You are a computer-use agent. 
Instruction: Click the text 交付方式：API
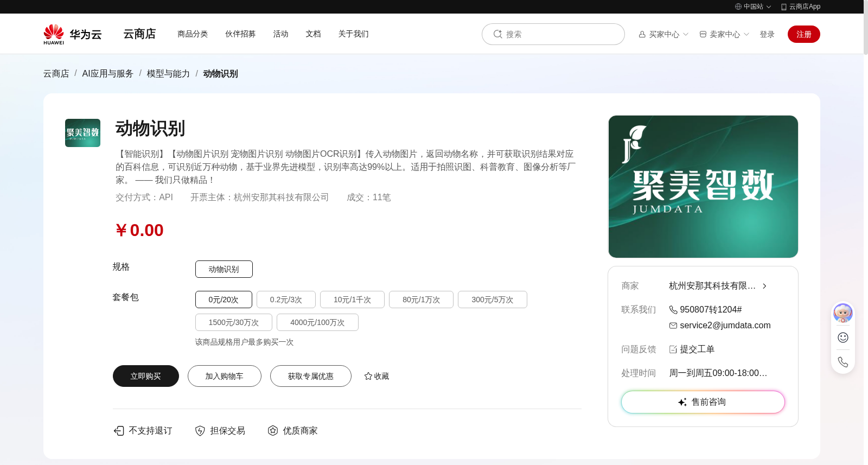click(x=144, y=198)
